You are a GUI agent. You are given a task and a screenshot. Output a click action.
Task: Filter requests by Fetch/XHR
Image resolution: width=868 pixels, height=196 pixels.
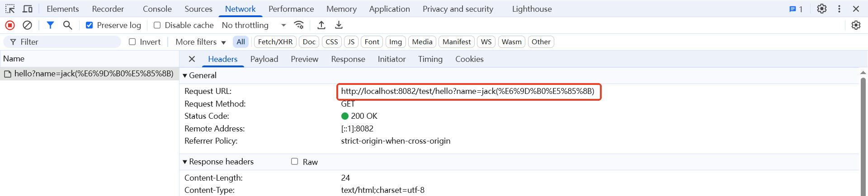point(275,42)
